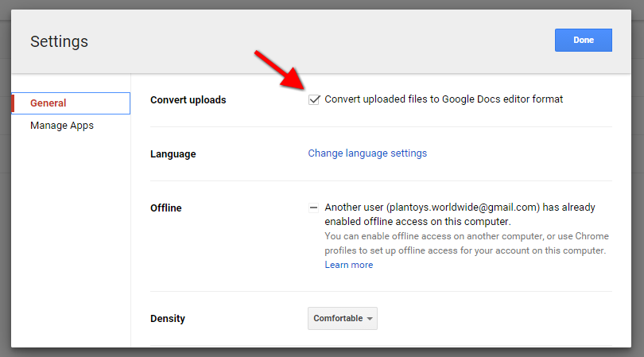Click 'Convert uploaded files to Google Docs editor format' text
Image resolution: width=644 pixels, height=357 pixels.
click(x=444, y=99)
